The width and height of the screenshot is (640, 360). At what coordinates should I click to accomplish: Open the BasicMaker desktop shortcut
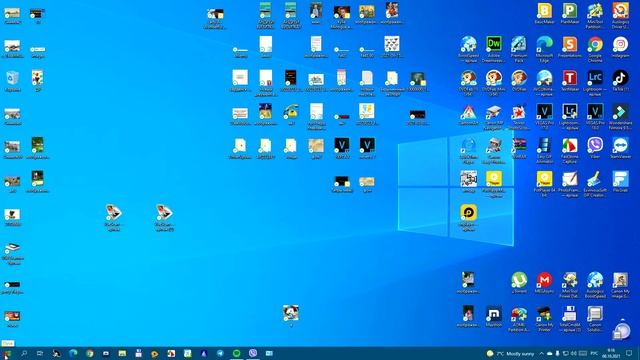(x=544, y=13)
